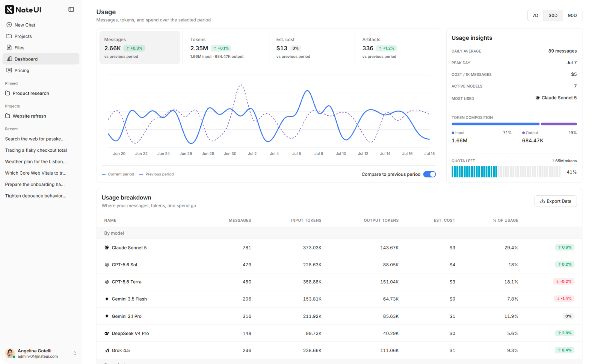595x364 pixels.
Task: Select the 30D time range
Action: coord(553,15)
